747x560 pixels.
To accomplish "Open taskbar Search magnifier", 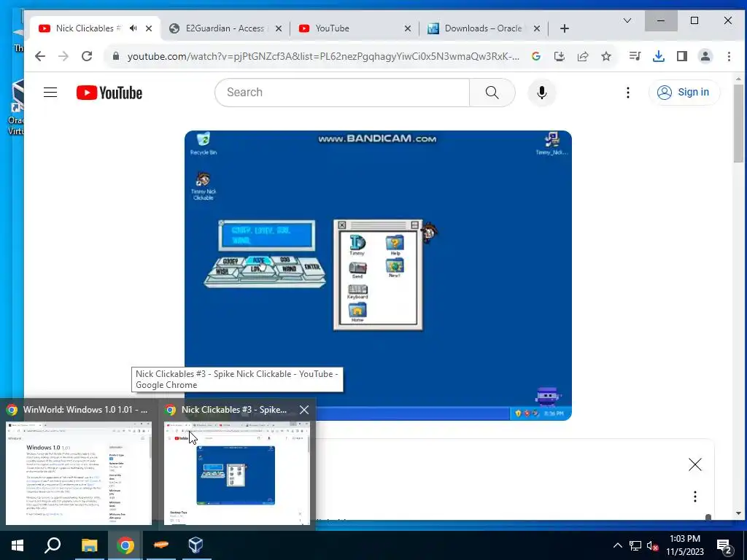I will (53, 545).
